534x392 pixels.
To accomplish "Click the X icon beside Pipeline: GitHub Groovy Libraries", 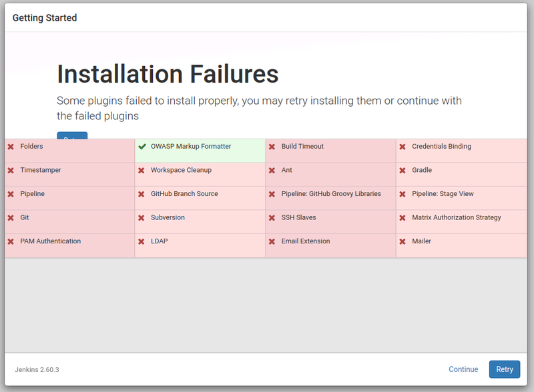I will pos(272,194).
